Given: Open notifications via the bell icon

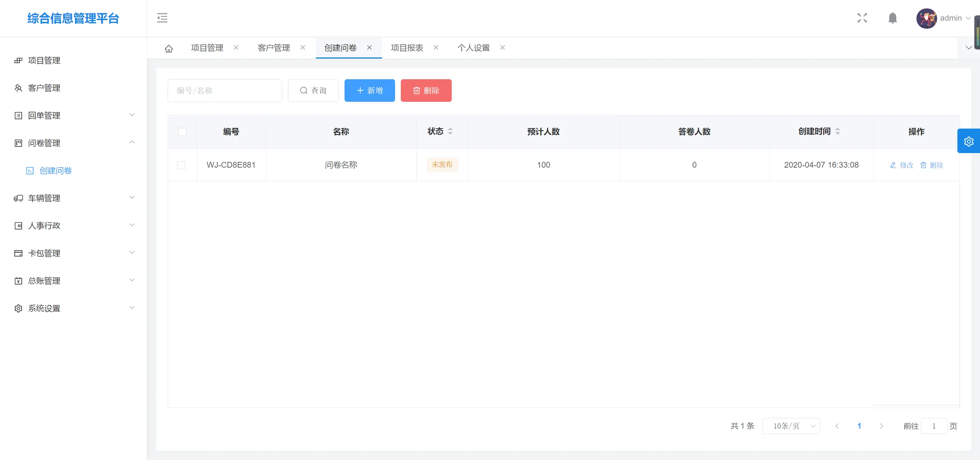Looking at the screenshot, I should point(892,18).
